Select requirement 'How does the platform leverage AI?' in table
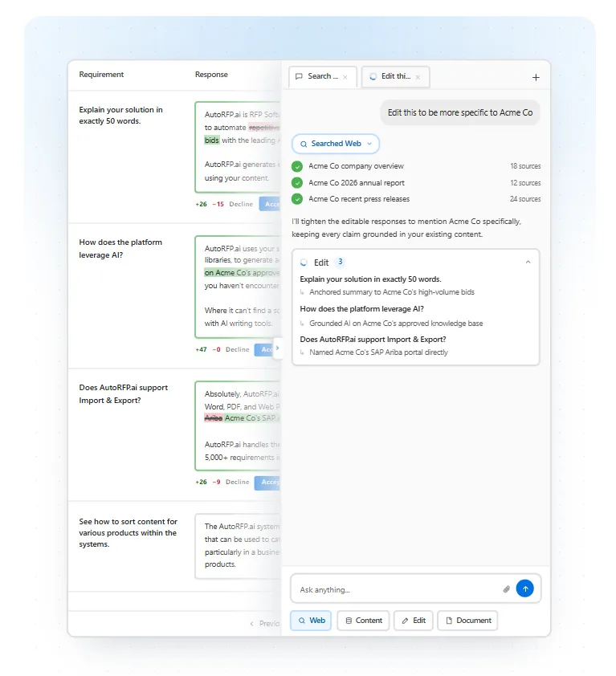 120,248
